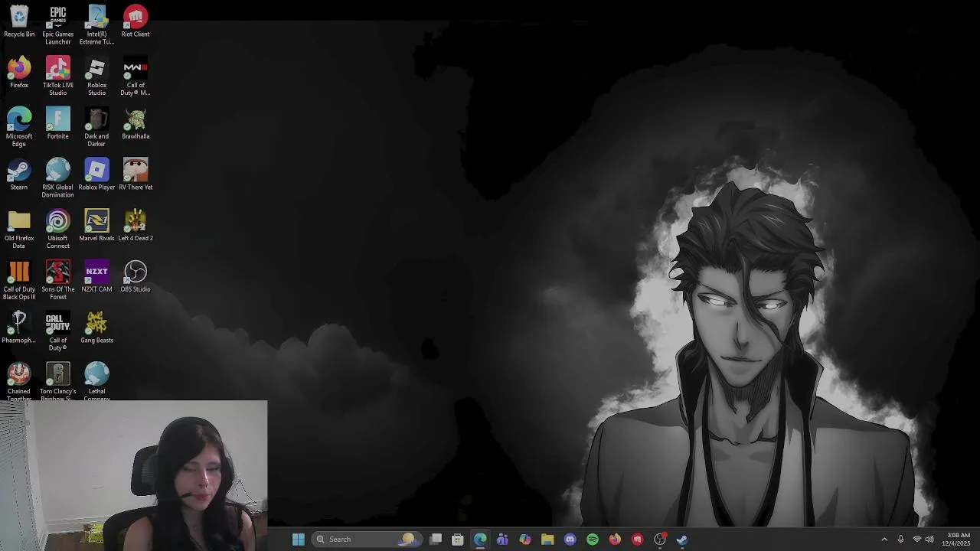Click the taskbar Search box
The image size is (980, 551).
pyautogui.click(x=366, y=540)
